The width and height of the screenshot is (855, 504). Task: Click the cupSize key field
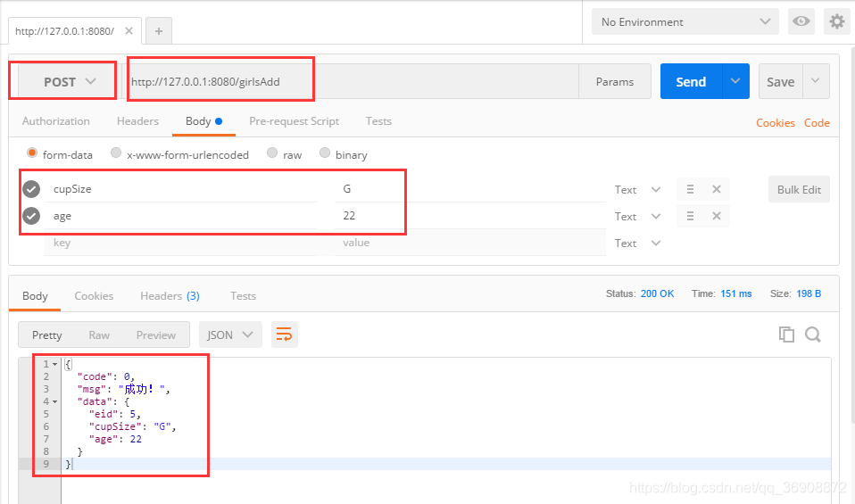tap(180, 189)
